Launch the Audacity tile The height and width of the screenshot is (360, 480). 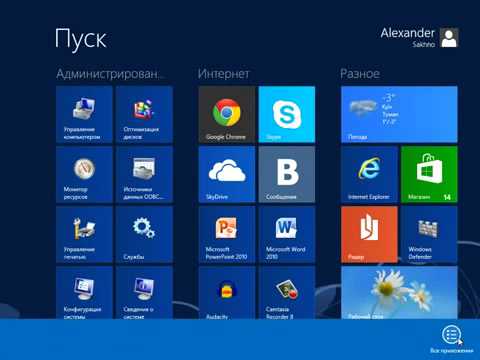(227, 293)
